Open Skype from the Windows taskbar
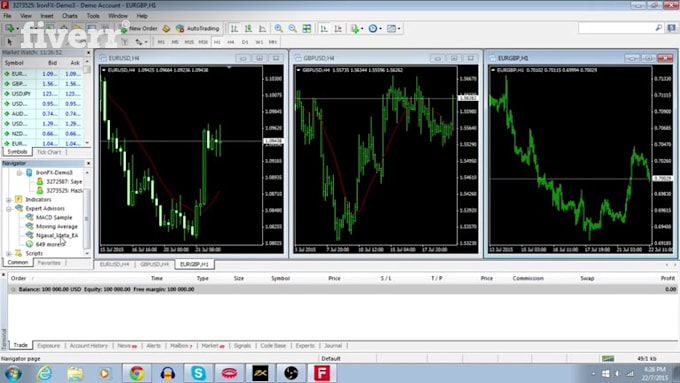 click(199, 373)
